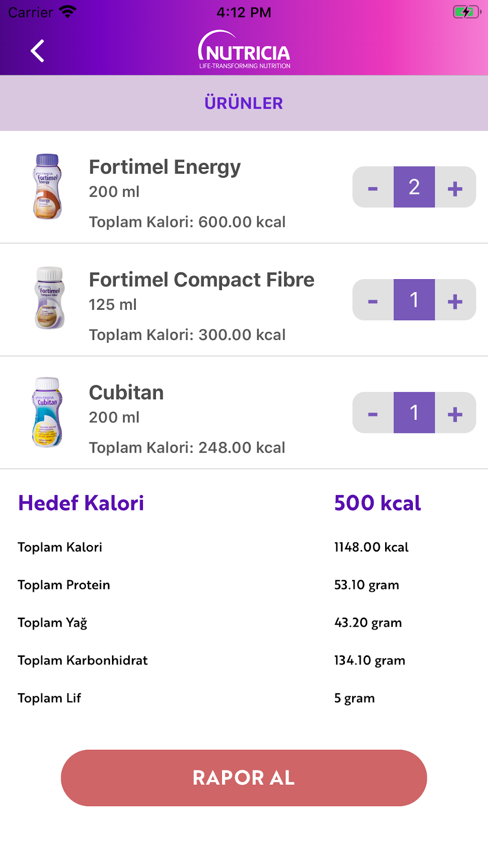Select the ÜRÜNLER section header
Image resolution: width=488 pixels, height=868 pixels.
pyautogui.click(x=244, y=103)
